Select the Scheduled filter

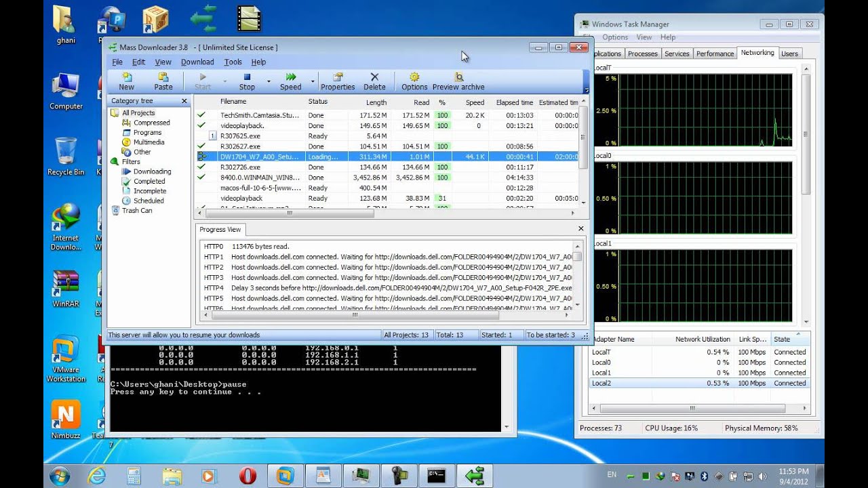(149, 201)
